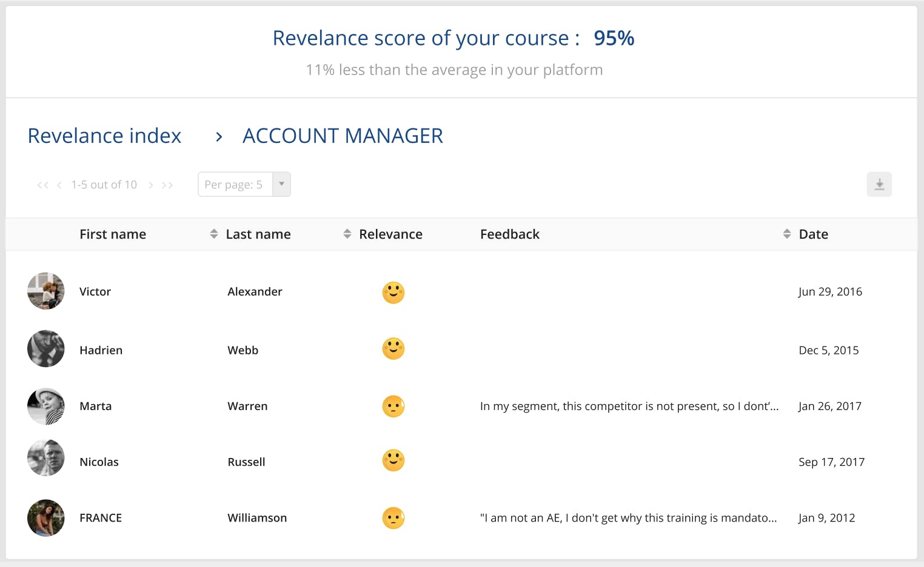Select ACCOUNT MANAGER breadcrumb item
Screen dimensions: 924x567
click(x=343, y=136)
